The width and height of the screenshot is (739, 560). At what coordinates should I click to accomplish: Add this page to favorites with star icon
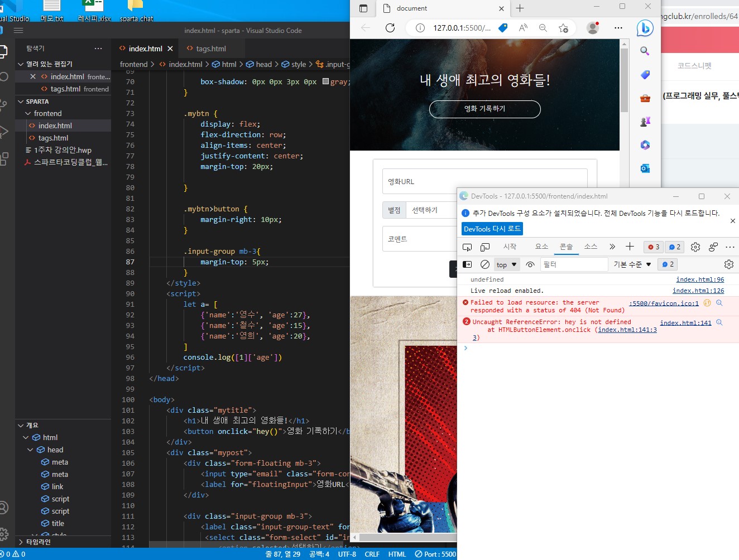(x=563, y=28)
